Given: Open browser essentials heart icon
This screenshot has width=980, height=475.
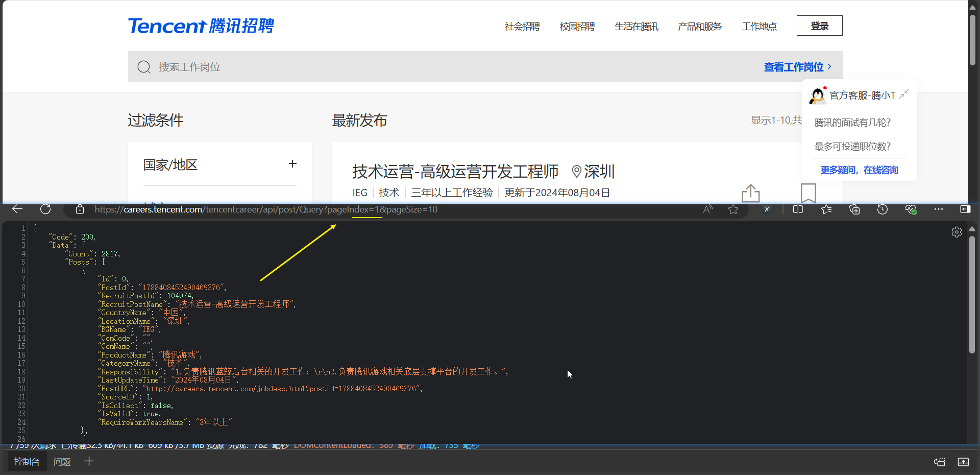Looking at the screenshot, I should tap(911, 209).
